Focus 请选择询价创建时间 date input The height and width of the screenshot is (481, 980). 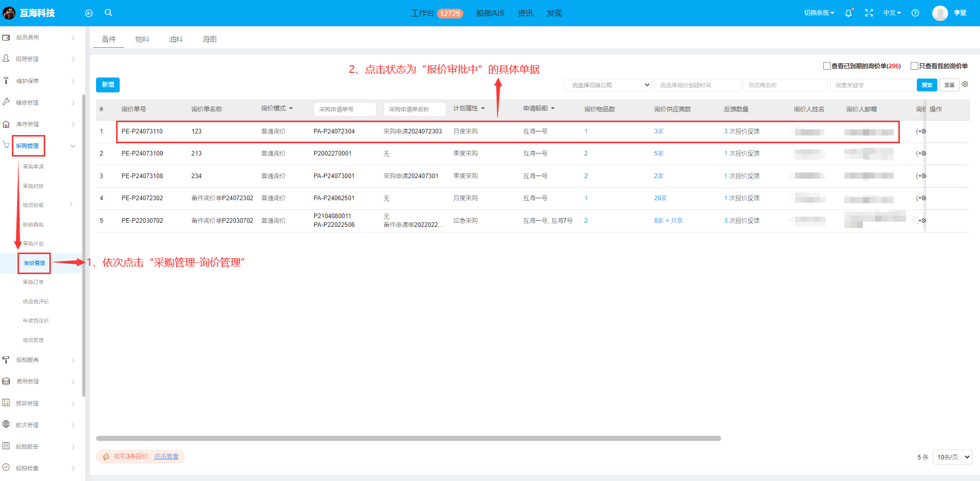tap(698, 85)
